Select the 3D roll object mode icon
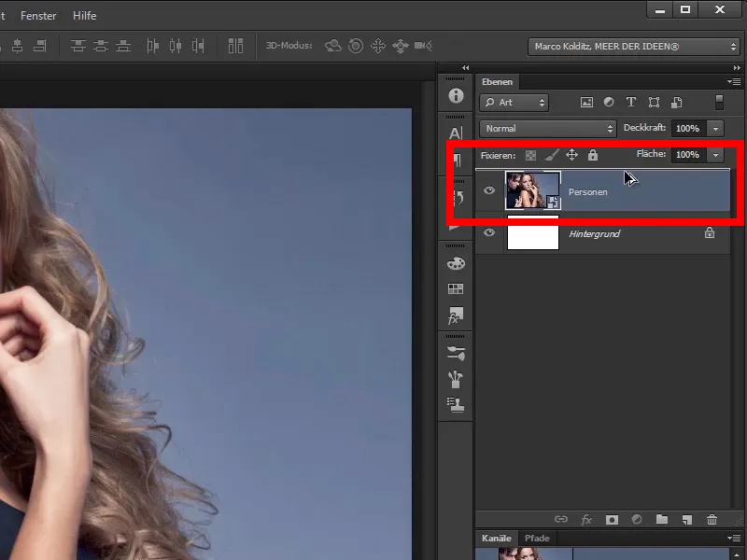This screenshot has width=747, height=560. coord(356,46)
